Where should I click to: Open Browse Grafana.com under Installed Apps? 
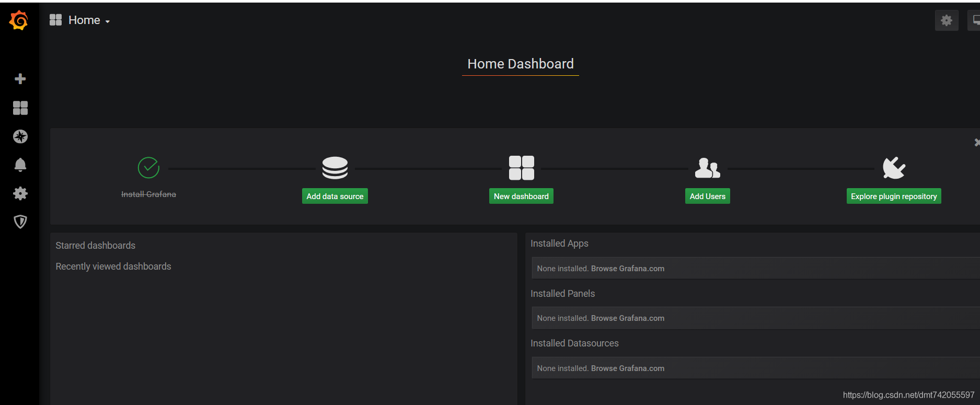coord(628,269)
